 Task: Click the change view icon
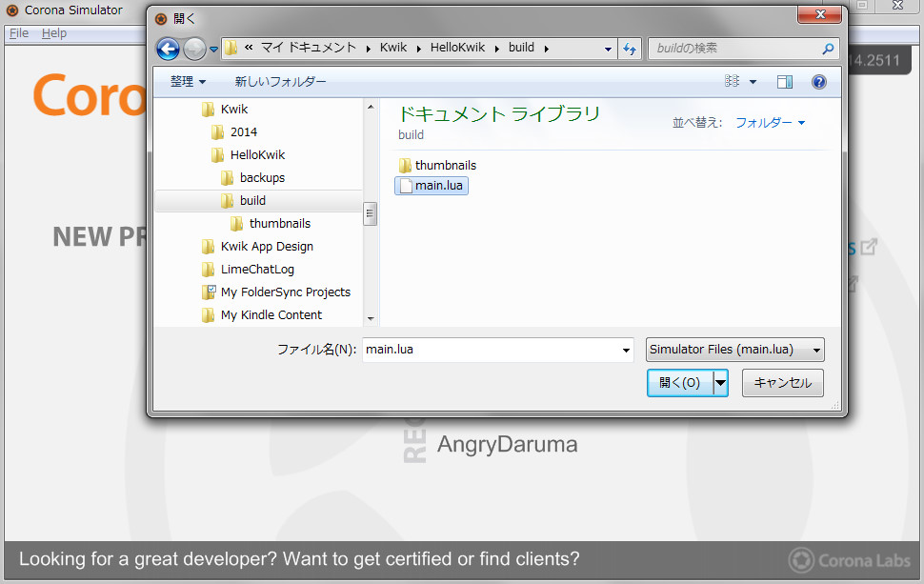[x=732, y=81]
